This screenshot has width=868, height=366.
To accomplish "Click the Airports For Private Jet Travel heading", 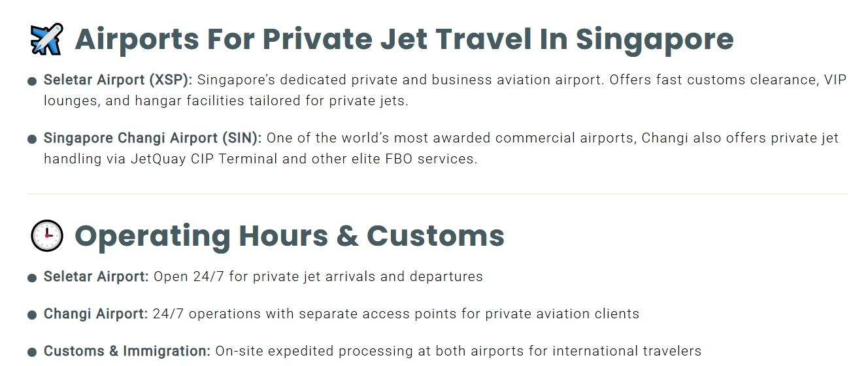I will (404, 39).
